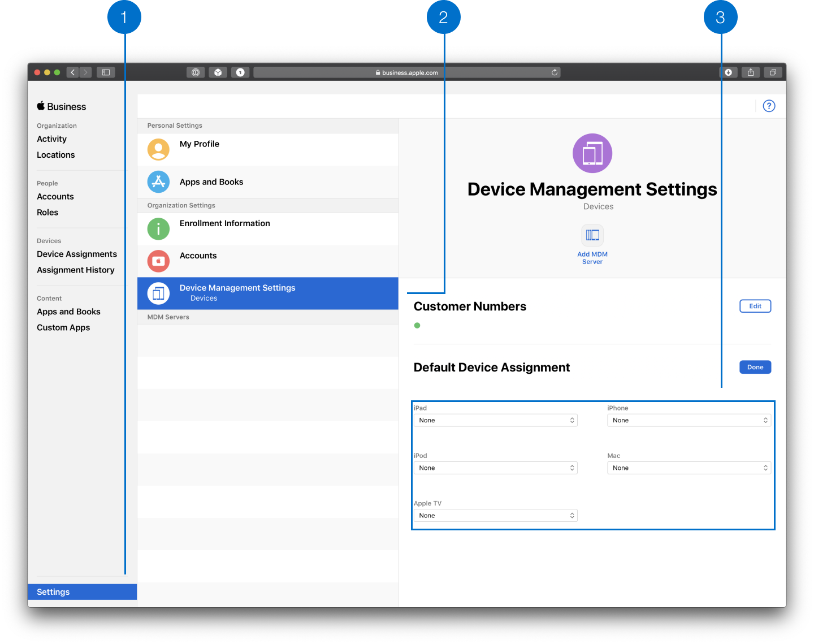
Task: Reload the business.apple.com page
Action: tap(555, 72)
